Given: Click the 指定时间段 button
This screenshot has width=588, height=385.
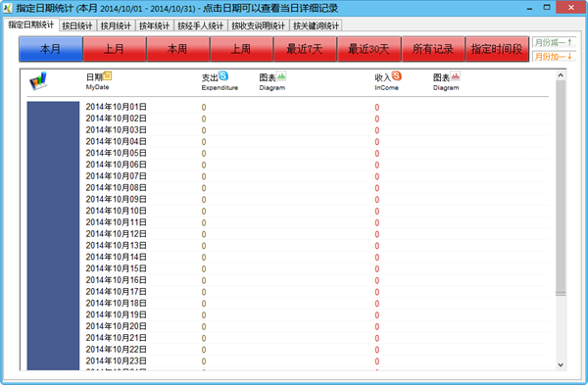Looking at the screenshot, I should click(x=497, y=49).
